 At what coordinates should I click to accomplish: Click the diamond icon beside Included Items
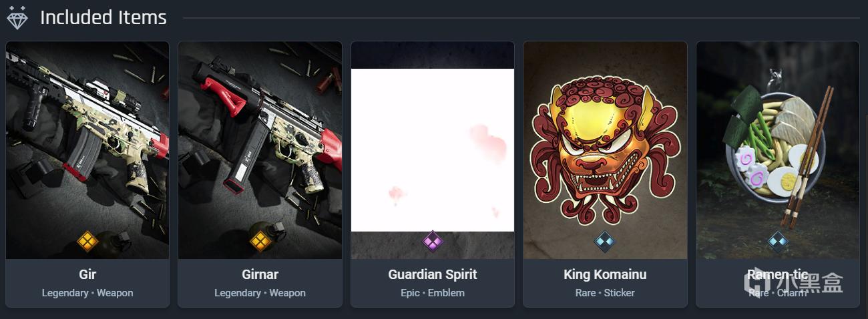point(17,17)
